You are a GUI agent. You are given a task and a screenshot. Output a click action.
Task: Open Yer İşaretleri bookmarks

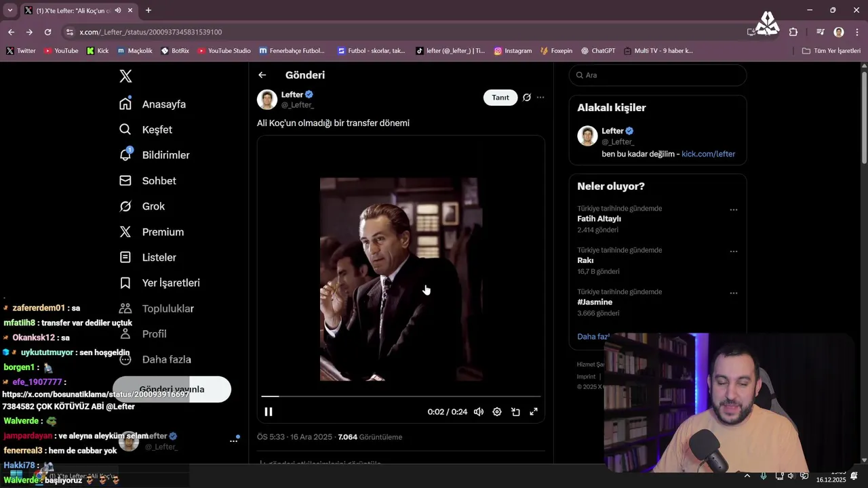point(160,283)
